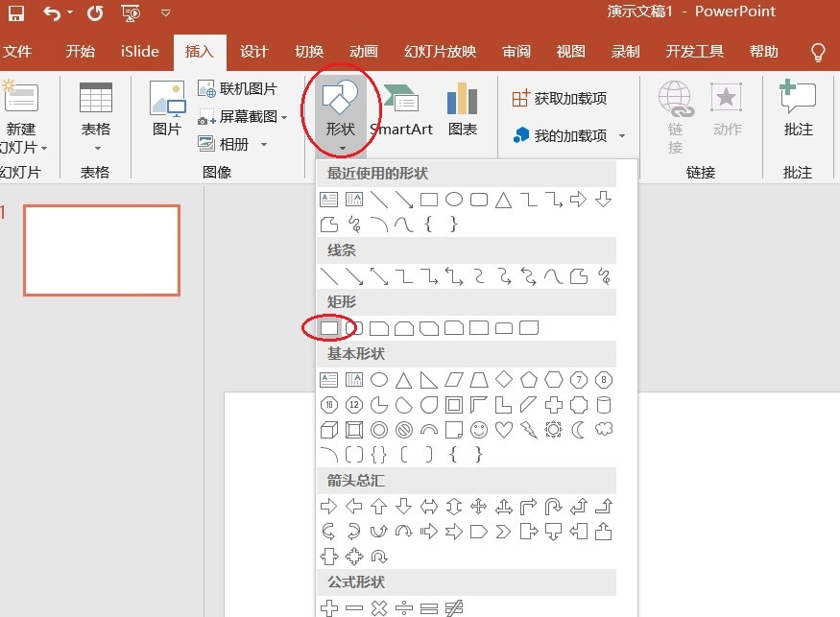Select the right triangle shape in 基本形状

[x=428, y=380]
